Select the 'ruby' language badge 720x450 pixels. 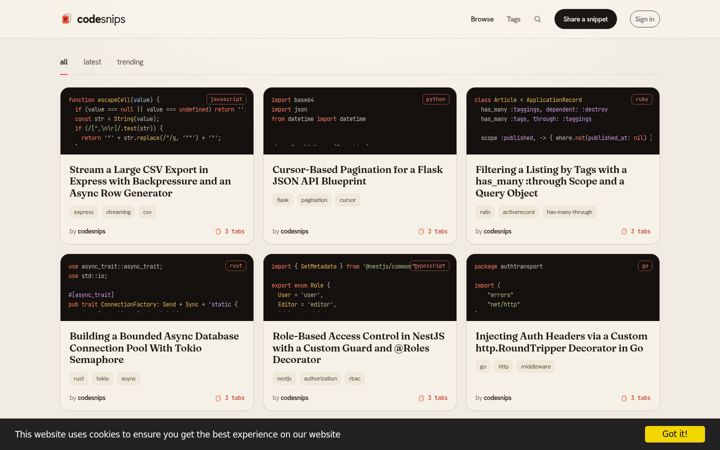[x=642, y=99]
